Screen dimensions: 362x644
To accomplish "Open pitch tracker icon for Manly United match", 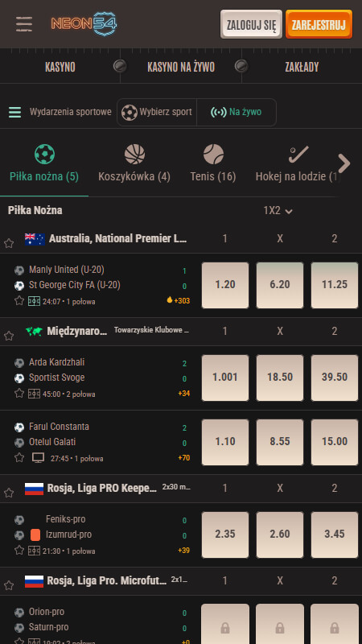I will (x=34, y=301).
